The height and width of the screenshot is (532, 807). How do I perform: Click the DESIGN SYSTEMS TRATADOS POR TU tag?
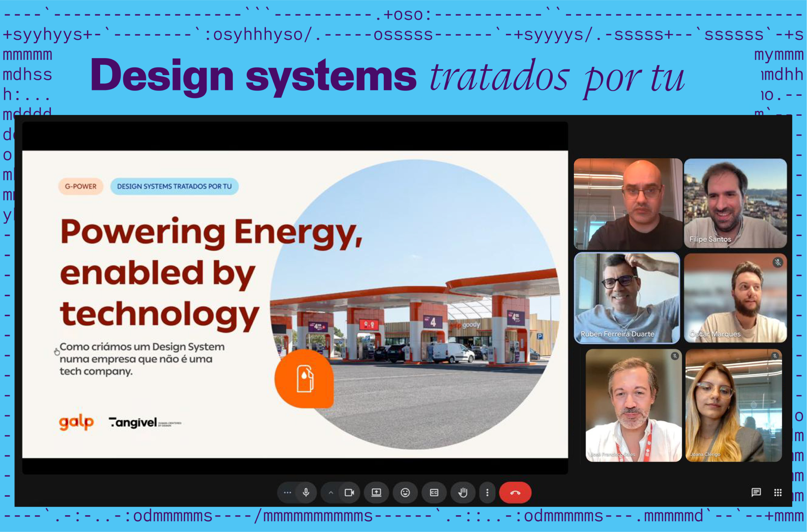click(x=174, y=186)
